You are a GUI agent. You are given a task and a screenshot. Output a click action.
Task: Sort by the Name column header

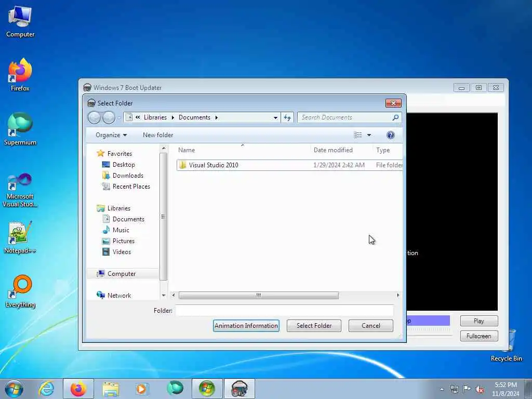tap(243, 150)
